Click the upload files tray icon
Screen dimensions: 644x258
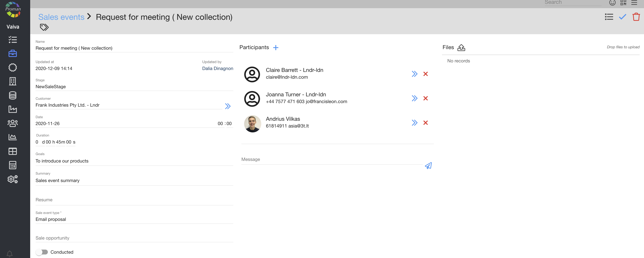[x=461, y=47]
